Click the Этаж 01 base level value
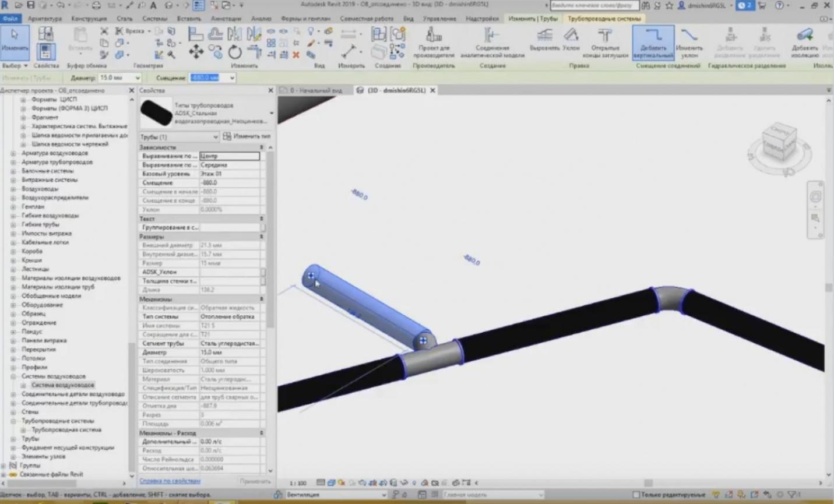 pyautogui.click(x=230, y=174)
